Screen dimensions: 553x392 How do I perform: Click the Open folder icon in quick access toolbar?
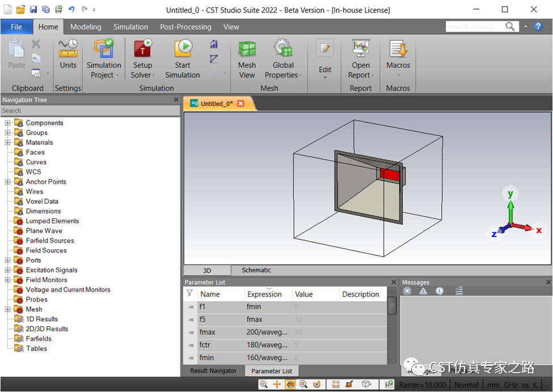[x=20, y=9]
